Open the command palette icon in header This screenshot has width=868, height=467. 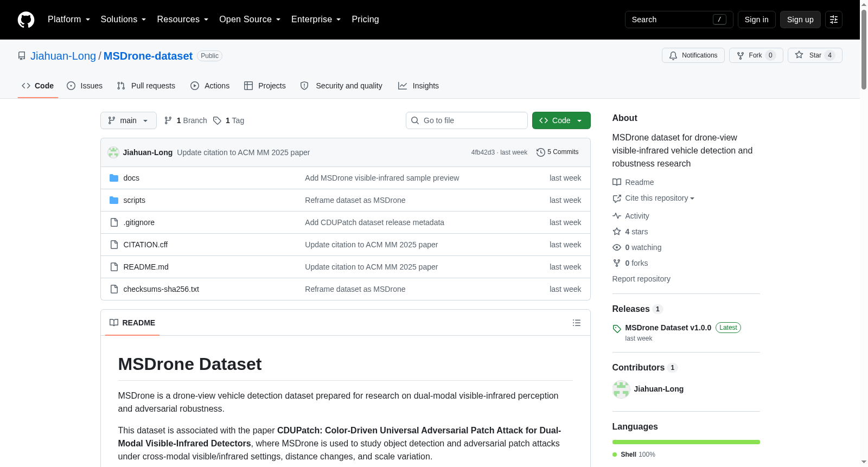pos(834,20)
